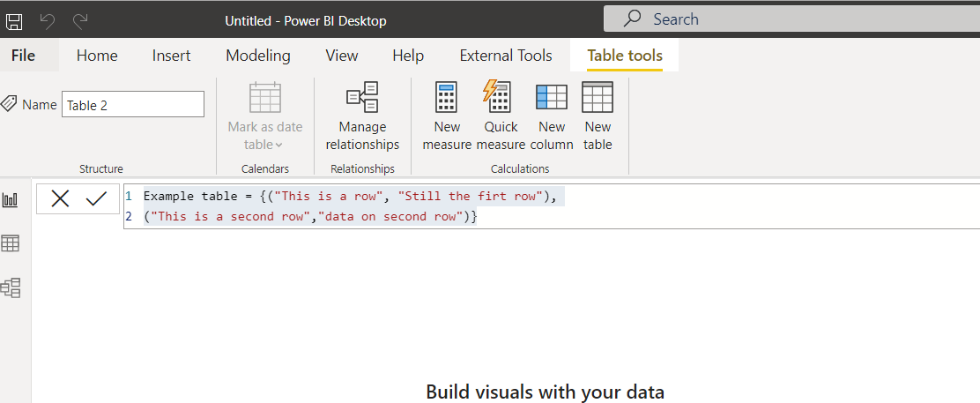Switch to Data view in sidebar
The width and height of the screenshot is (980, 403).
click(11, 243)
